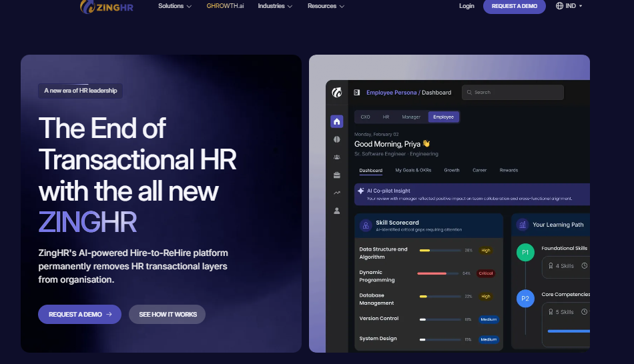The image size is (634, 364).
Task: Click the globe icon beside IND
Action: point(560,6)
